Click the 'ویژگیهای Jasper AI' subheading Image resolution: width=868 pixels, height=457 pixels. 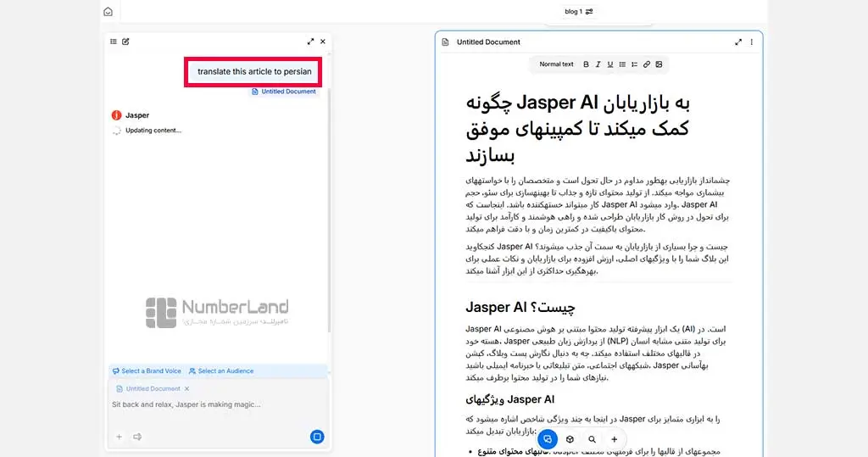click(x=509, y=399)
